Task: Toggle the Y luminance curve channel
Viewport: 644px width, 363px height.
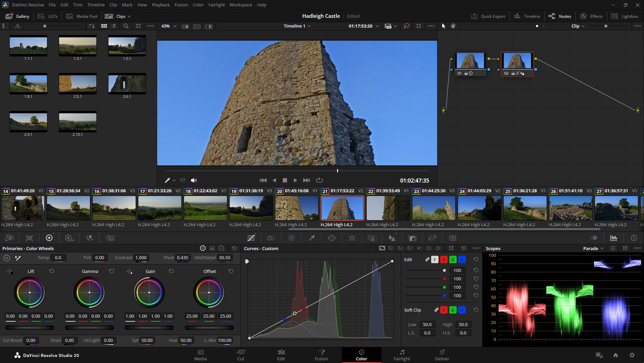Action: [435, 259]
